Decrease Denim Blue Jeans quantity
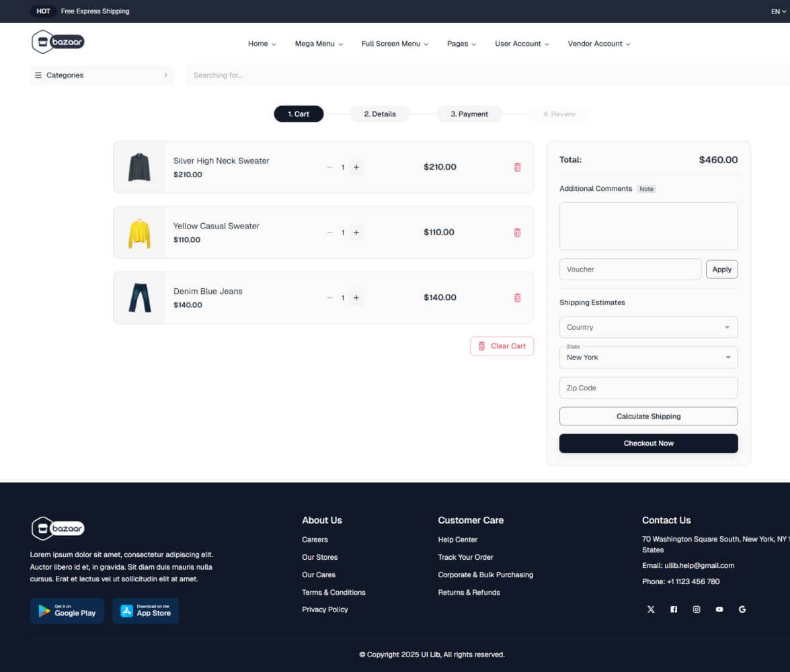This screenshot has height=672, width=790. click(329, 297)
